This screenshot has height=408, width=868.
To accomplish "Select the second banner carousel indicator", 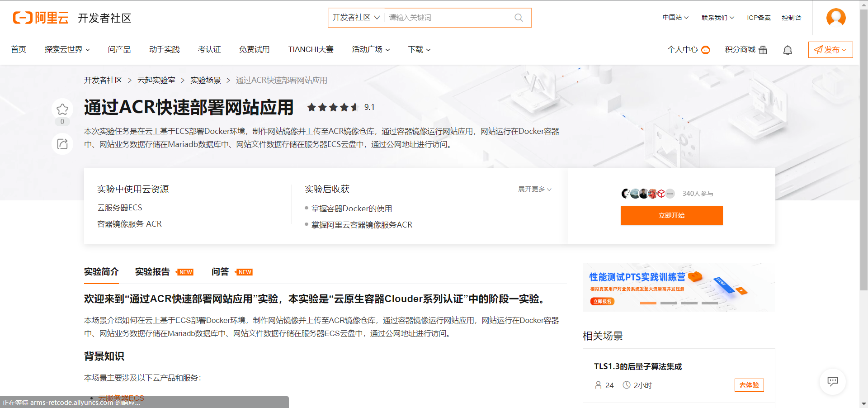I will coord(668,303).
